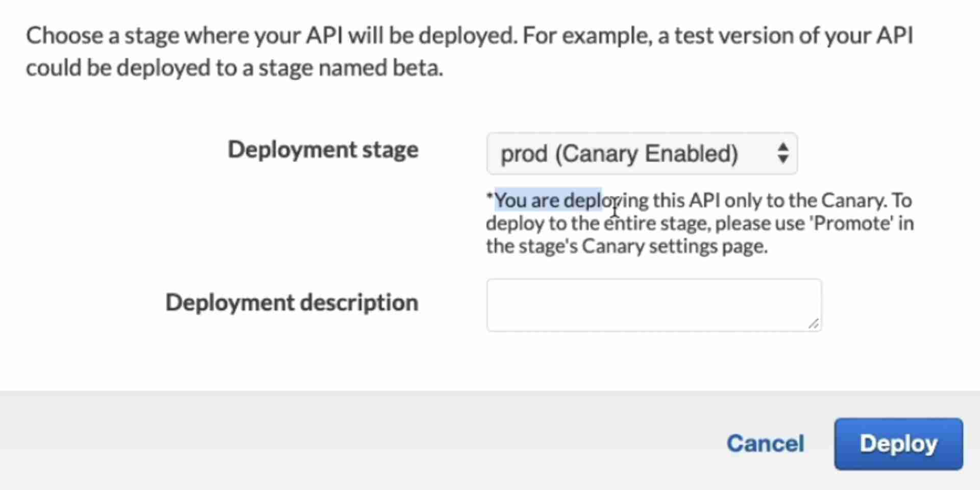Cancel the deployment dialog
This screenshot has width=980, height=490.
pyautogui.click(x=765, y=444)
